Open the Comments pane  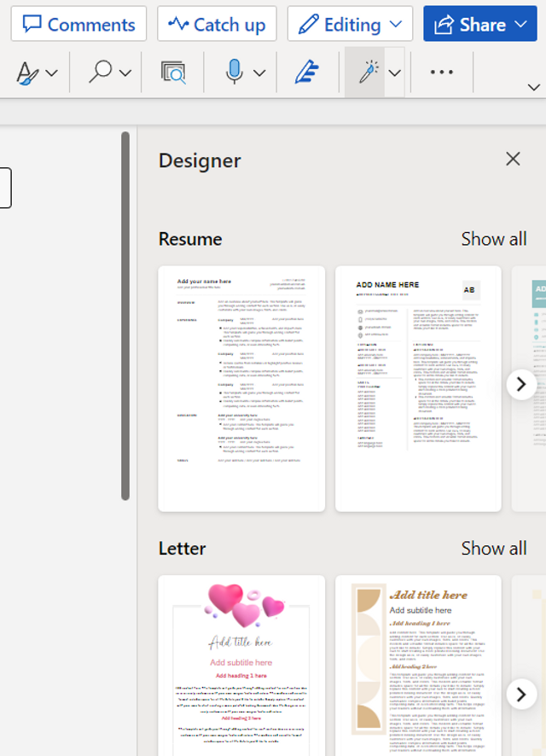pyautogui.click(x=78, y=24)
